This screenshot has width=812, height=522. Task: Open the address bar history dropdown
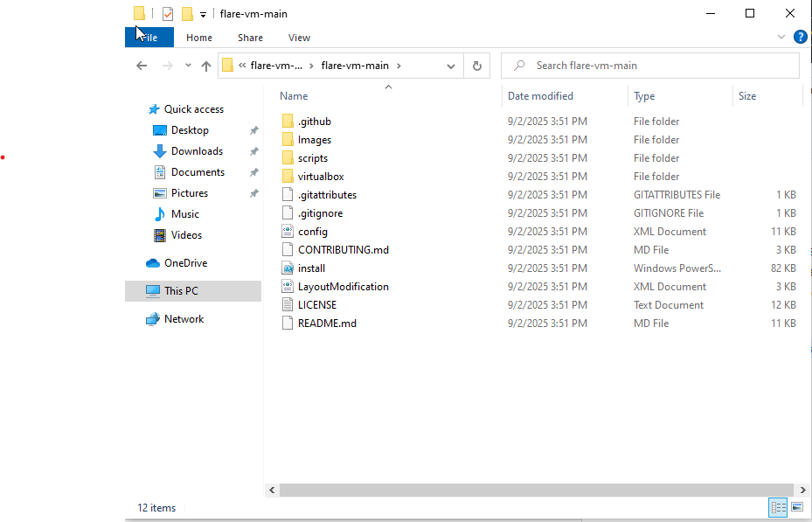(450, 66)
